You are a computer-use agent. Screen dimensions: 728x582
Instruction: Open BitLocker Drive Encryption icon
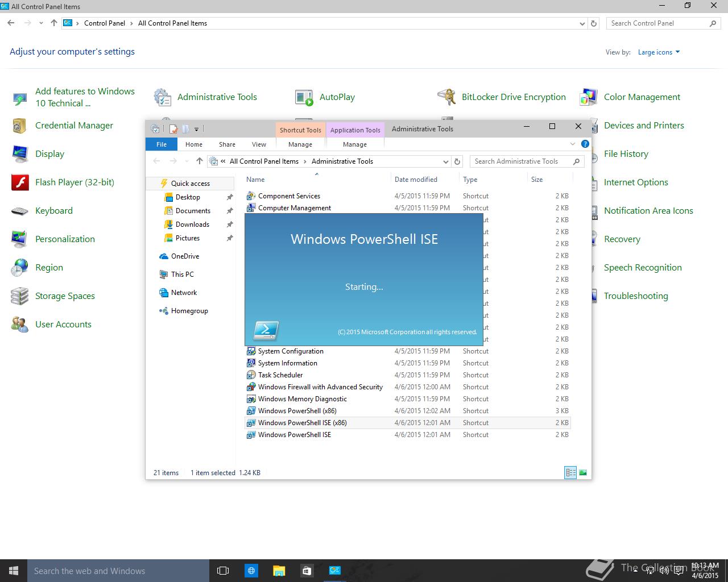tap(446, 97)
